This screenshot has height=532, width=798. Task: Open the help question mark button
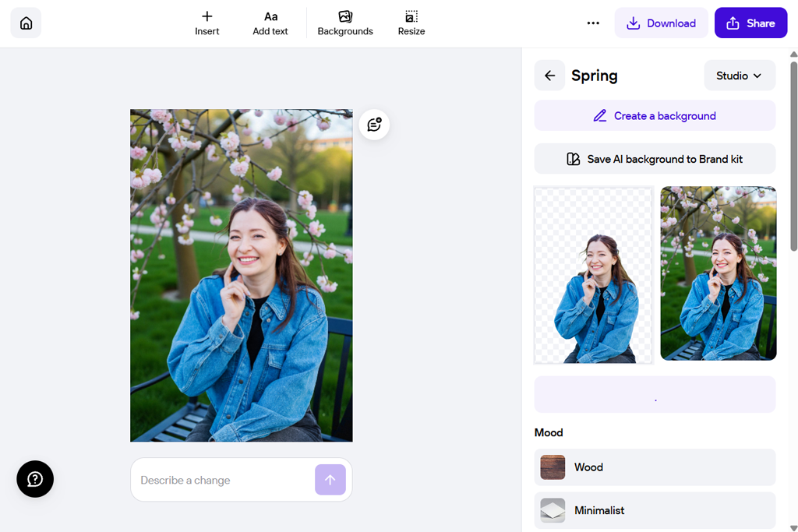pyautogui.click(x=35, y=479)
